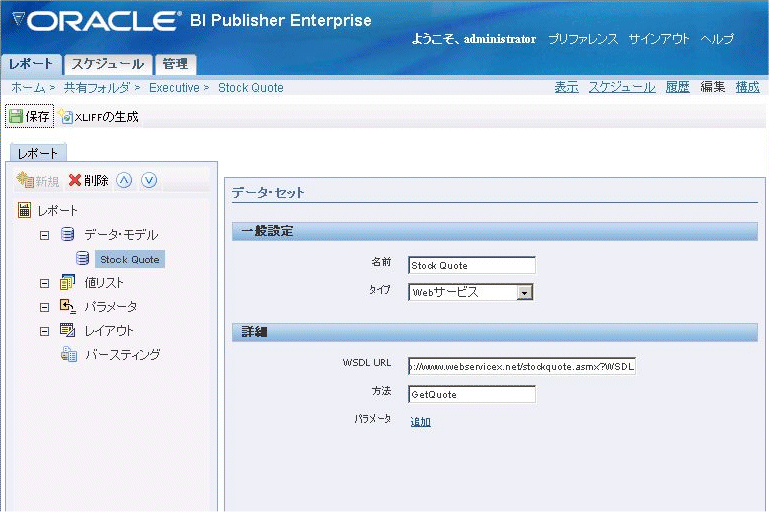The image size is (769, 512).
Task: Click the XLIFF generation icon
Action: coord(65,116)
